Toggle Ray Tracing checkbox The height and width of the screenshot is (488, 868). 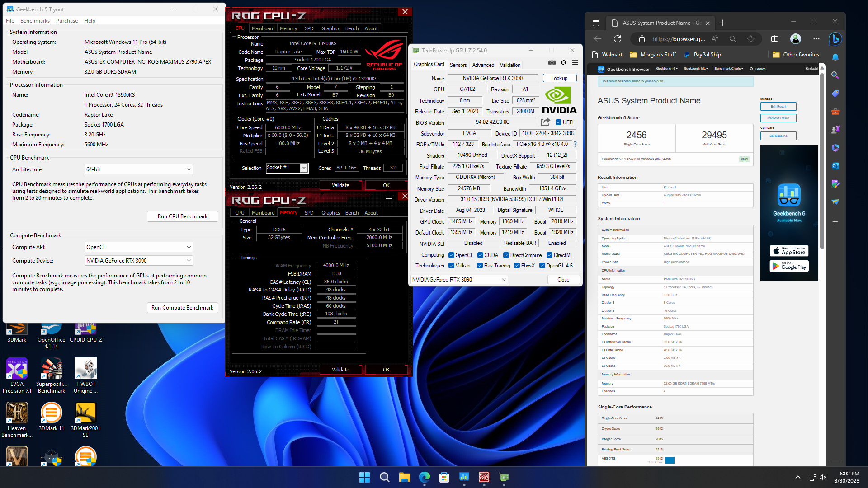480,266
